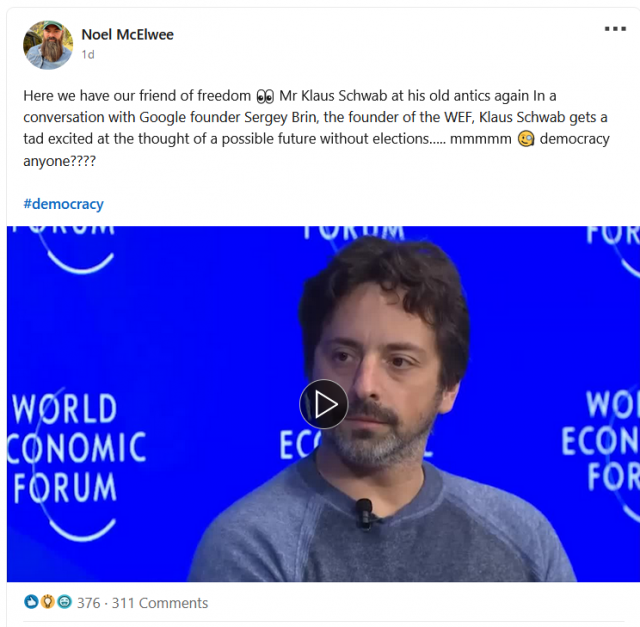Click the 1d post timestamp
The width and height of the screenshot is (640, 627).
[x=88, y=55]
